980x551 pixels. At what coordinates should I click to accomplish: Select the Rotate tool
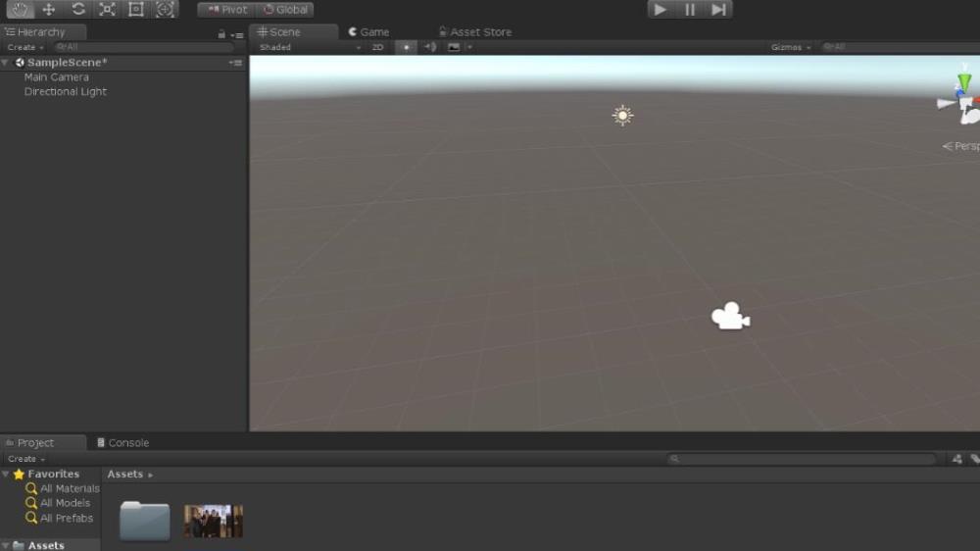(78, 10)
